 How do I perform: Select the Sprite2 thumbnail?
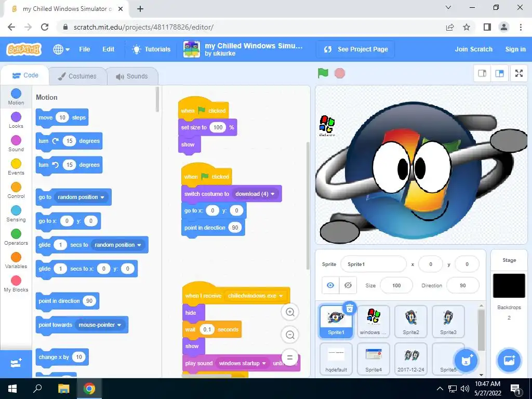pyautogui.click(x=411, y=321)
